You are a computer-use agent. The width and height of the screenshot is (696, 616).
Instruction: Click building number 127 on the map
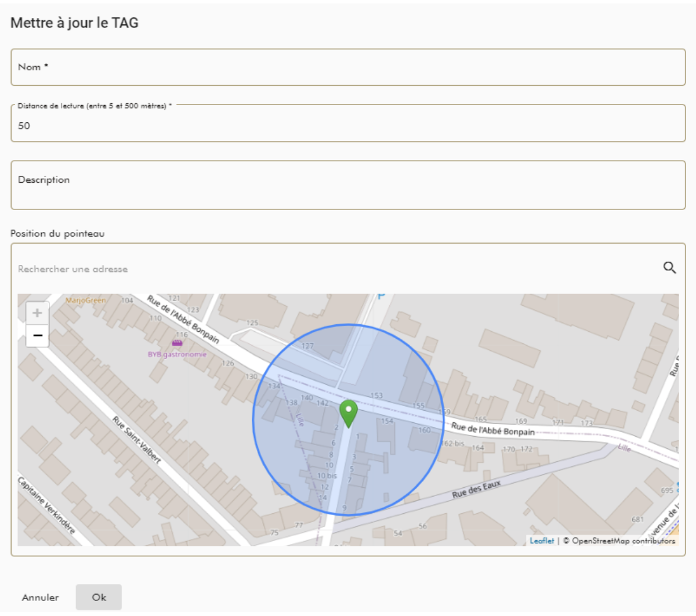[307, 346]
